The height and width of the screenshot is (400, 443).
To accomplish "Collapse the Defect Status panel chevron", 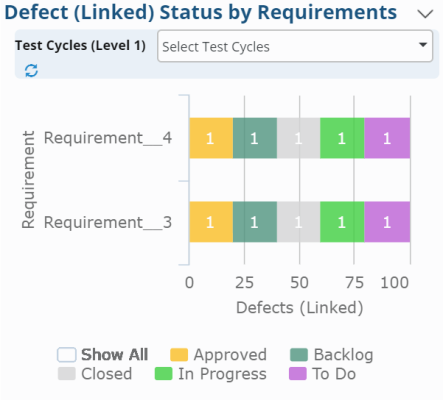I will (x=425, y=14).
